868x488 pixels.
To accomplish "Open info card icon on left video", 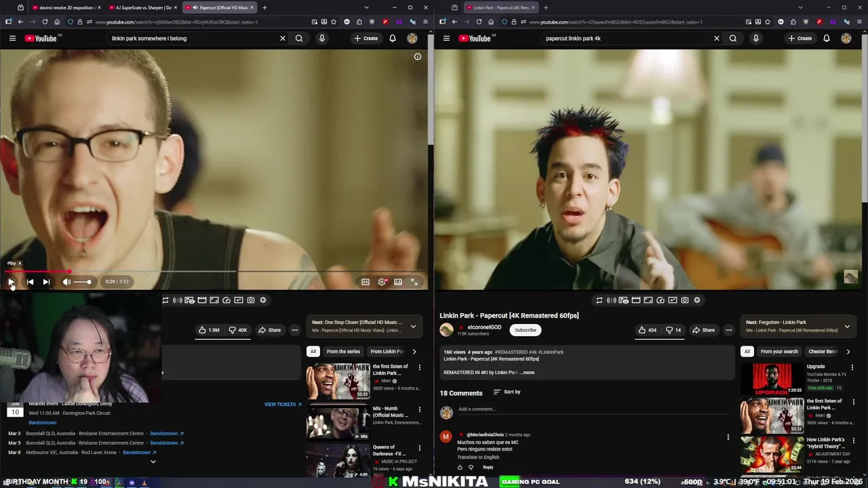I will 418,57.
